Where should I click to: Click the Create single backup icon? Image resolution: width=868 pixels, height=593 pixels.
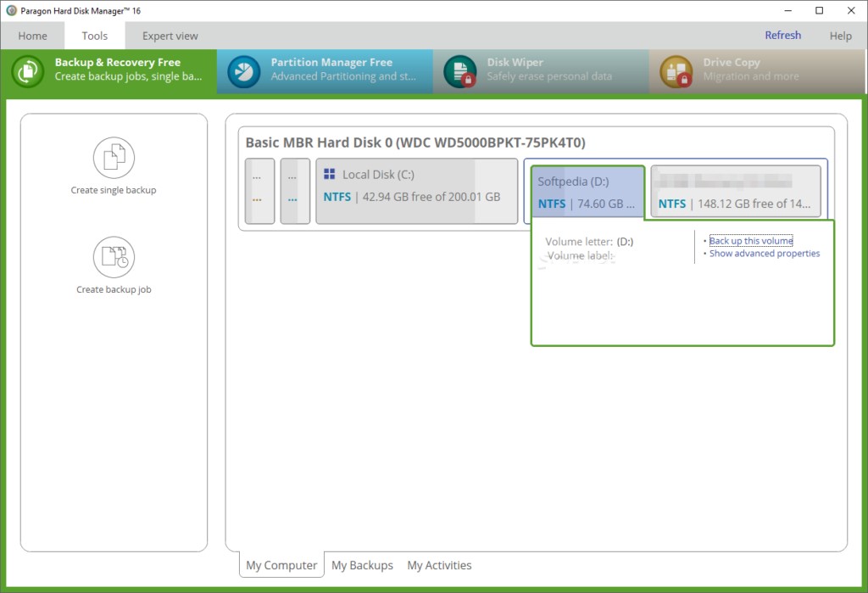point(114,158)
